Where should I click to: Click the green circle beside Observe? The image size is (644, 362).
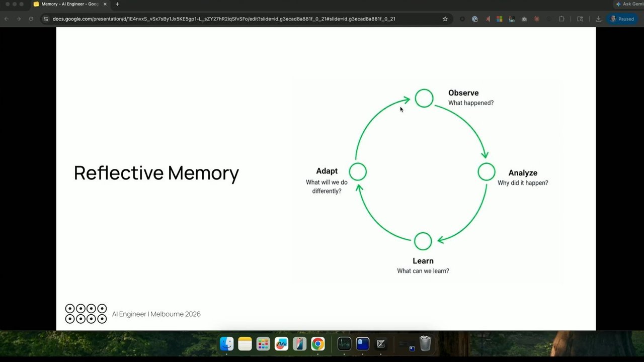pos(424,98)
